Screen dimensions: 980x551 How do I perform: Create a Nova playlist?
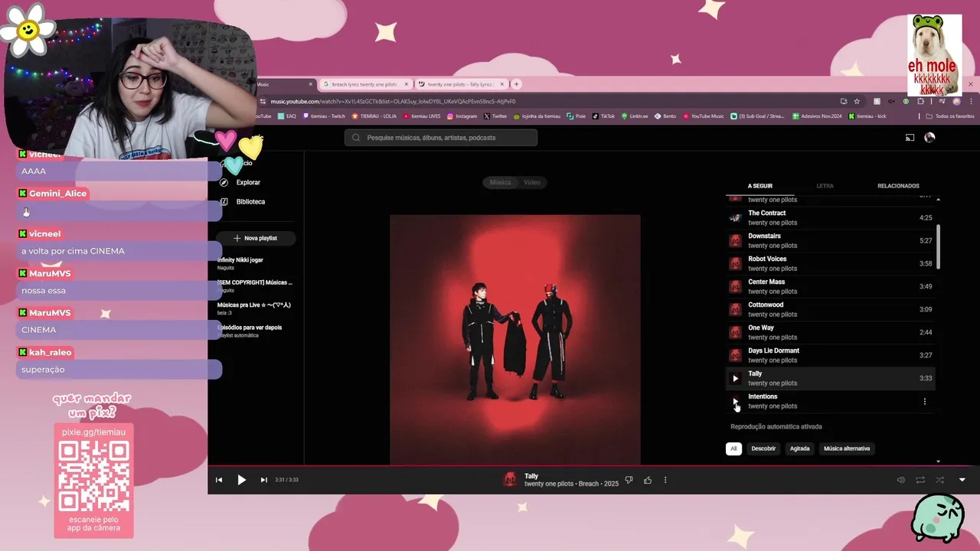click(256, 238)
